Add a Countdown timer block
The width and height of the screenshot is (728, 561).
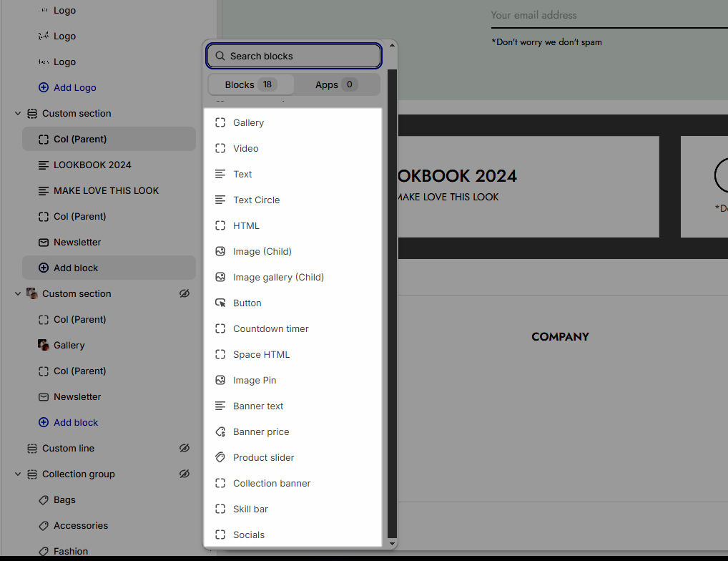pyautogui.click(x=293, y=328)
